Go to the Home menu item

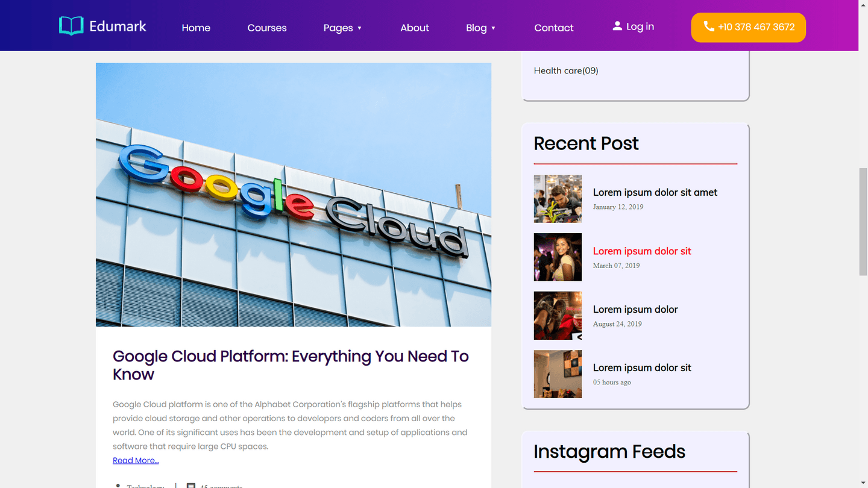click(x=196, y=28)
